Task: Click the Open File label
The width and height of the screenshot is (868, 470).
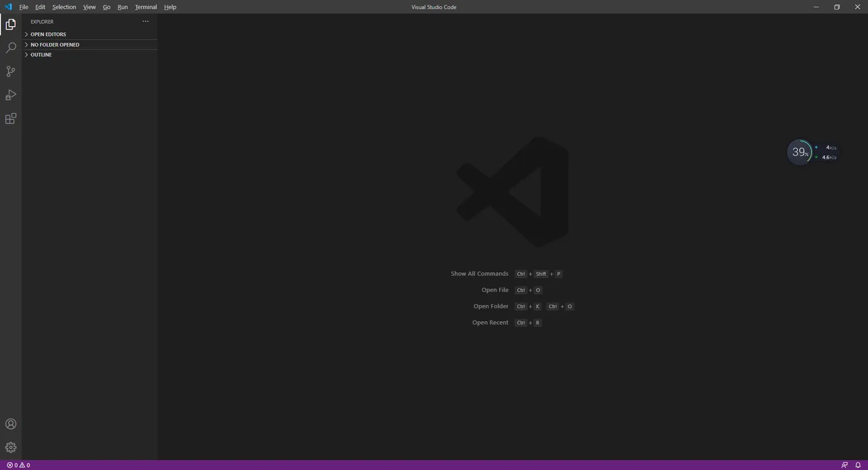Action: (x=495, y=290)
